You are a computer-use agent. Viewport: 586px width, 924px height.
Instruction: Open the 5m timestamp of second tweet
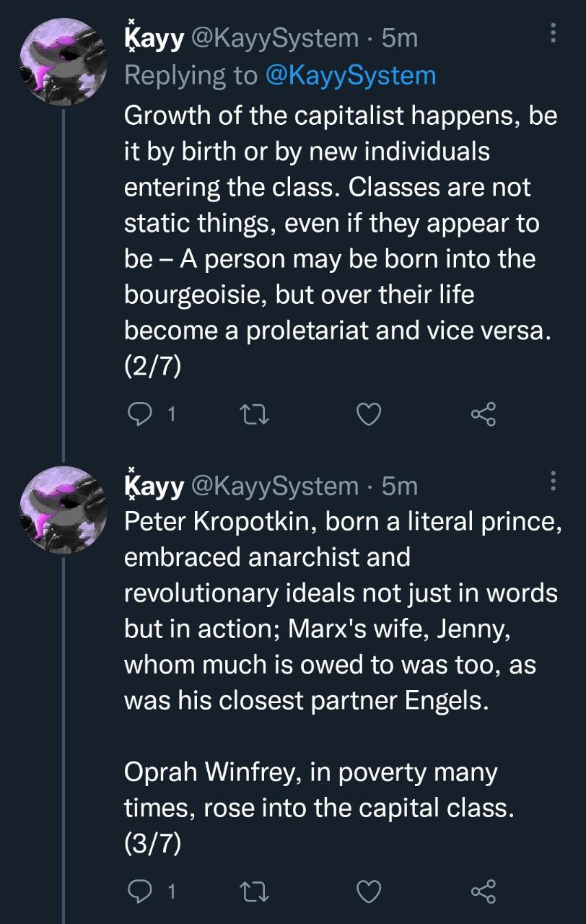click(400, 485)
